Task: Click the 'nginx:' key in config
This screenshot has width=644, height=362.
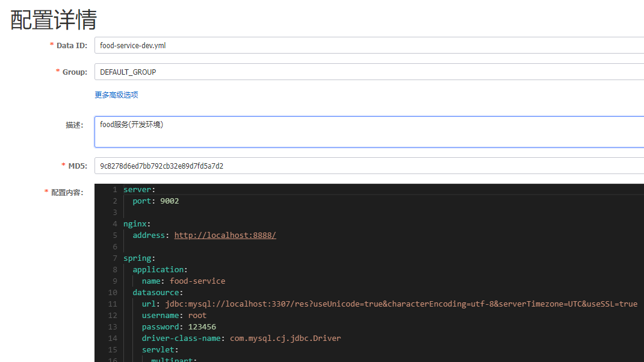Action: pyautogui.click(x=137, y=224)
